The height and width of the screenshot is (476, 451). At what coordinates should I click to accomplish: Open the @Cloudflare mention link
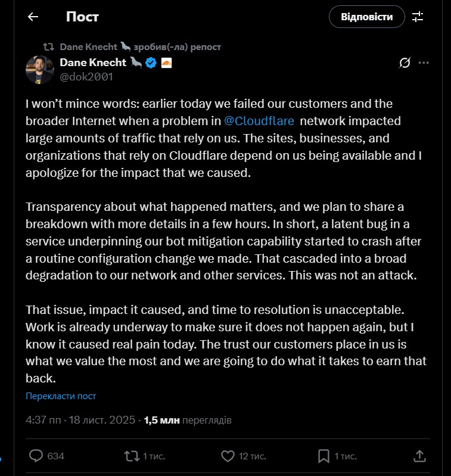click(259, 120)
